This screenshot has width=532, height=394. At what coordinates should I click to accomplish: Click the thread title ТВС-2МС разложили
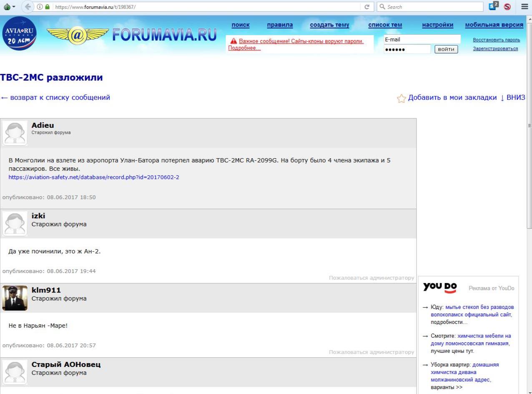click(x=51, y=78)
